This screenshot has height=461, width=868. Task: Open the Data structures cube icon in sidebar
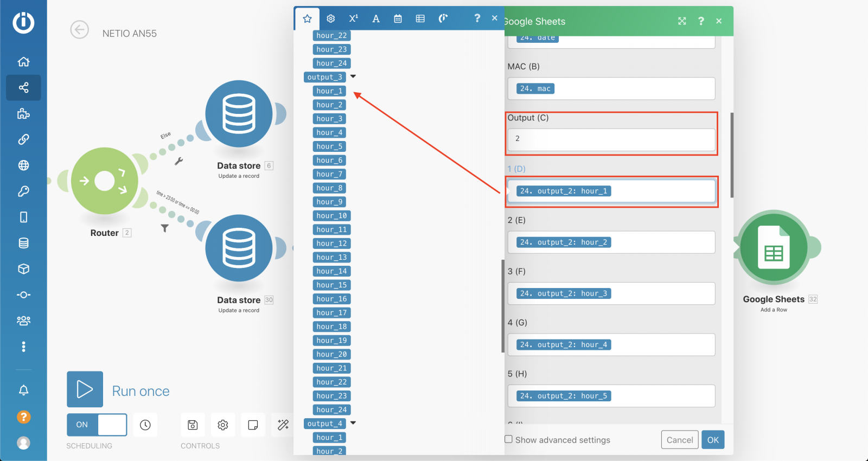23,269
